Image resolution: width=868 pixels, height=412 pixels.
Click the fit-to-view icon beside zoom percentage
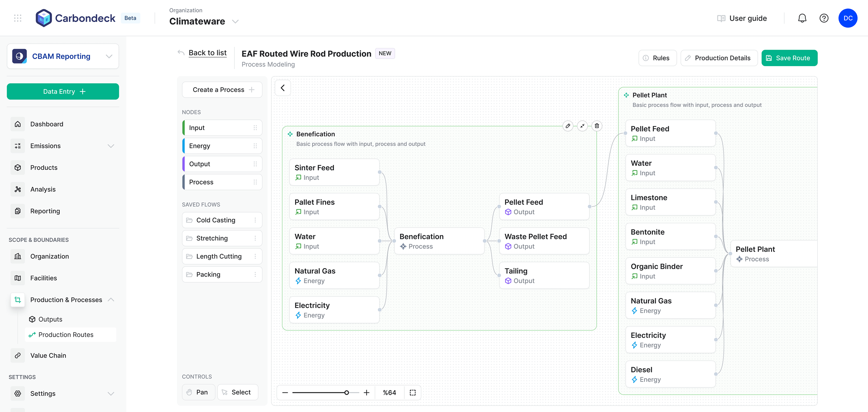[x=412, y=392]
